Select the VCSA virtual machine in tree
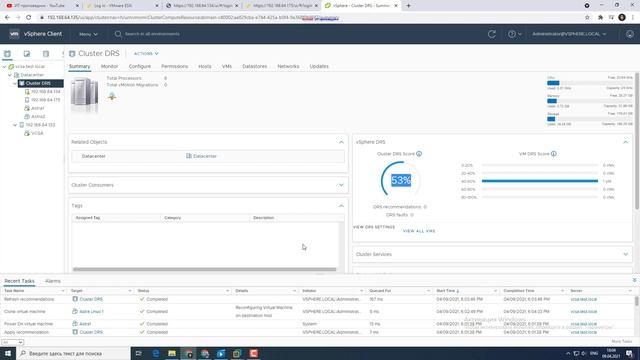 click(37, 133)
